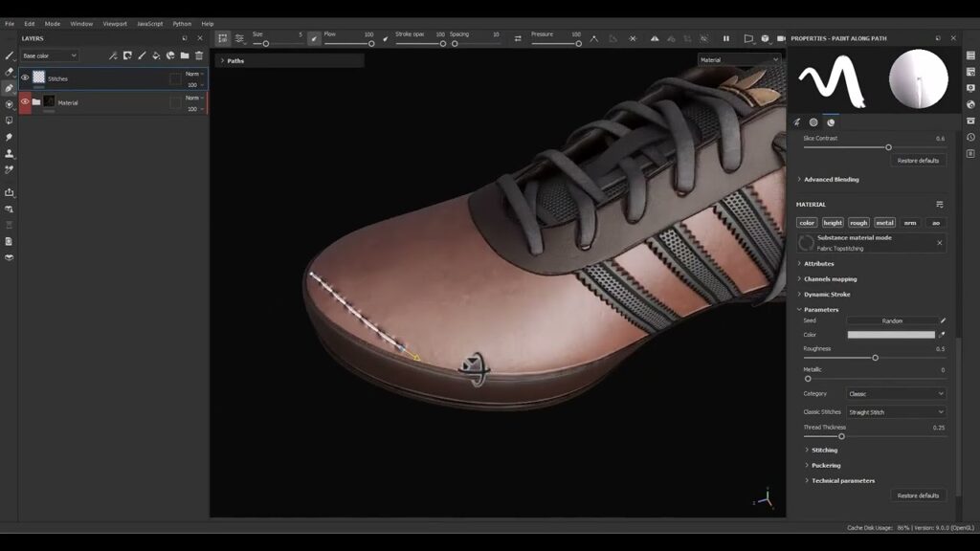Open the camera perspective icon in toolbar
980x551 pixels.
coord(748,38)
